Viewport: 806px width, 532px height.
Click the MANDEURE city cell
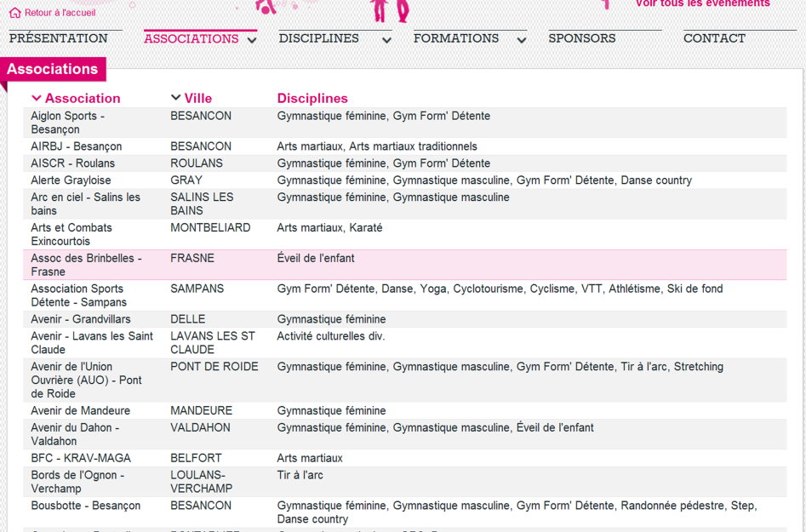coord(201,410)
